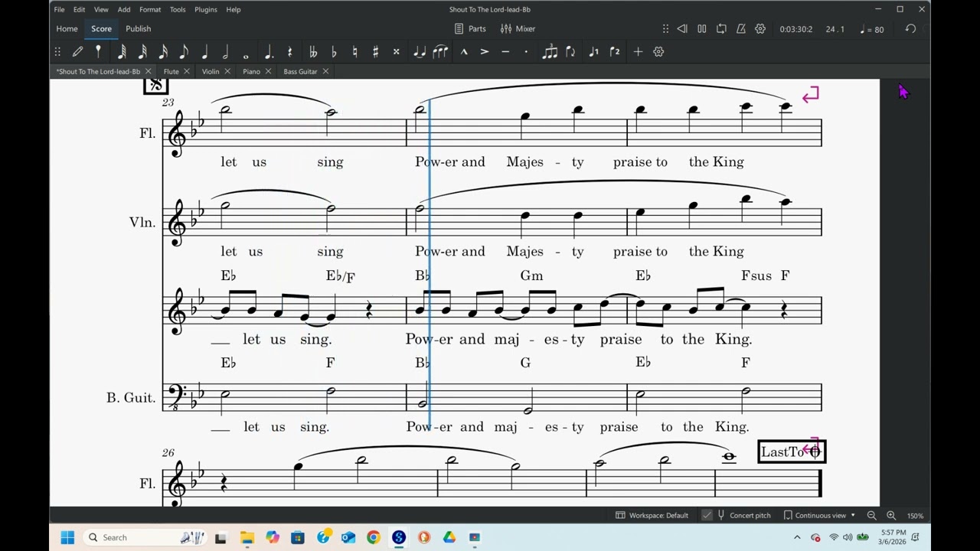Image resolution: width=980 pixels, height=551 pixels.
Task: Add a slur to selection
Action: 440,51
